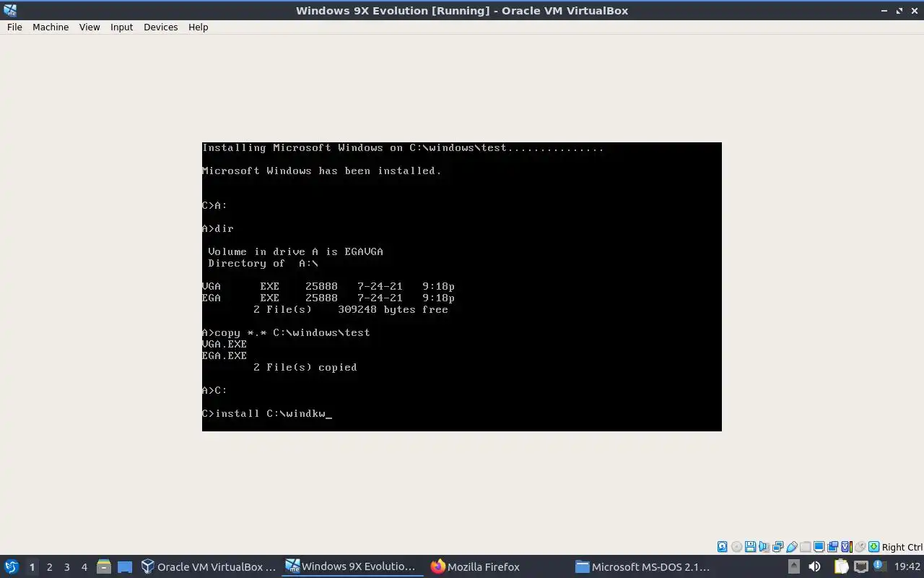Switch to workspace 3
This screenshot has width=924, height=578.
point(66,567)
